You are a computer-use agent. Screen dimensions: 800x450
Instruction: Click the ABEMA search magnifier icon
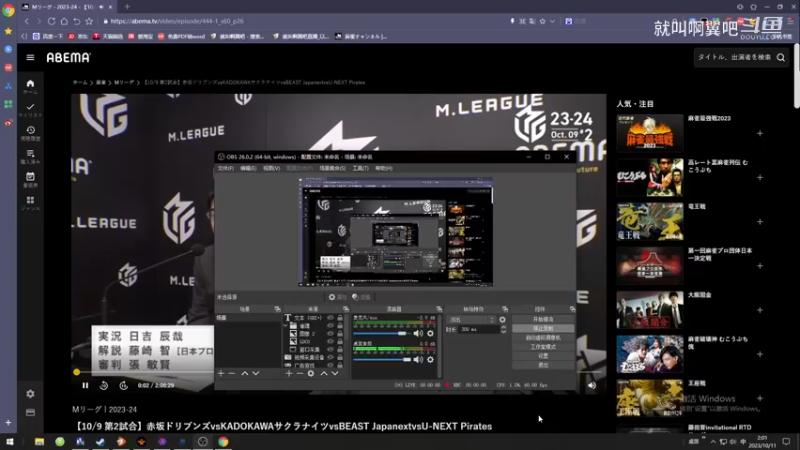click(781, 58)
